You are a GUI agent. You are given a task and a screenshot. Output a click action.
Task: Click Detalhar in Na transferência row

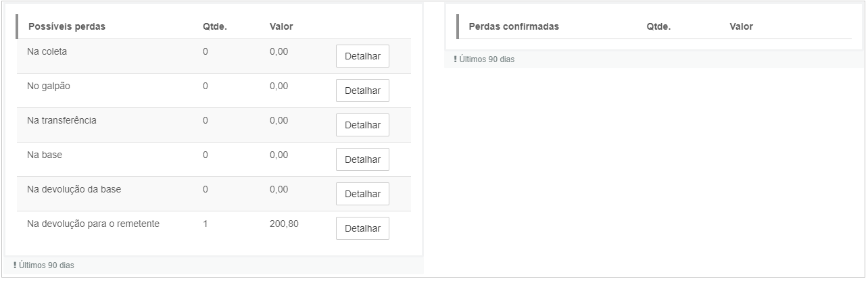[x=362, y=125]
